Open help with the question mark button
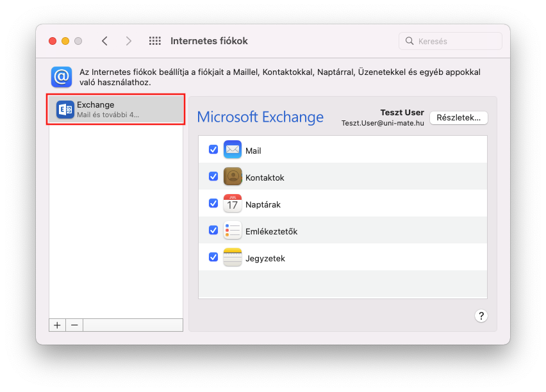Image resolution: width=546 pixels, height=392 pixels. [481, 316]
